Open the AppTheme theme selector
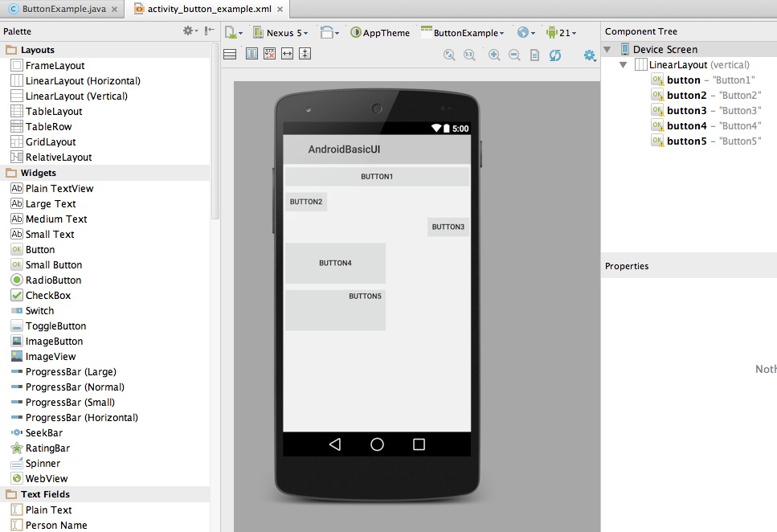This screenshot has width=777, height=532. [x=380, y=33]
